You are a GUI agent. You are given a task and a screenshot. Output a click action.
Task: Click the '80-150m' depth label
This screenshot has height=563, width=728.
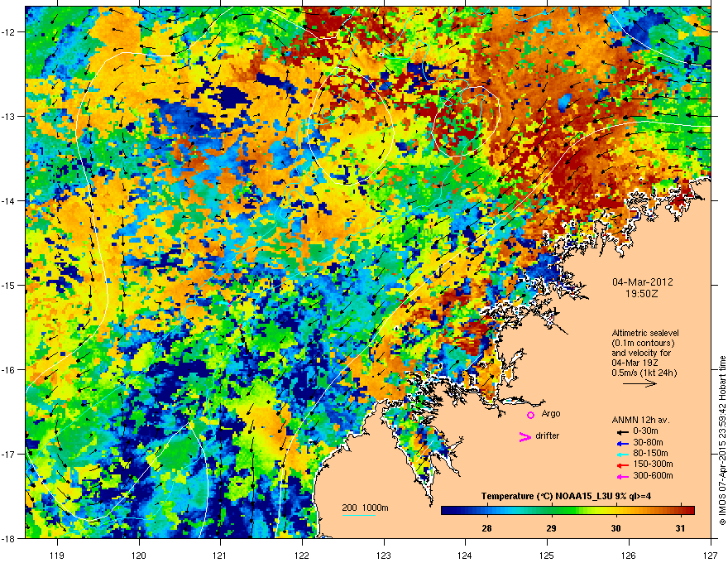(x=650, y=454)
